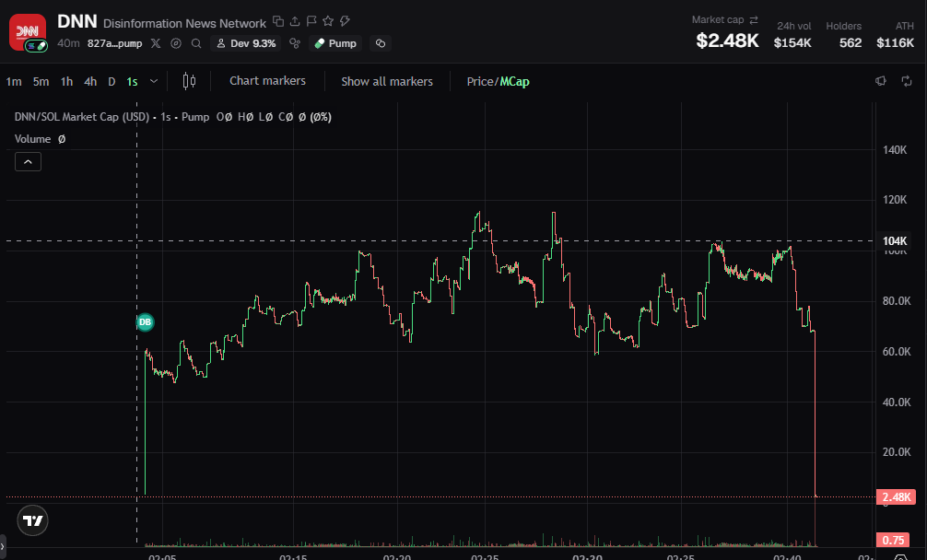Toggle the Price/MCap chart mode

pos(498,82)
